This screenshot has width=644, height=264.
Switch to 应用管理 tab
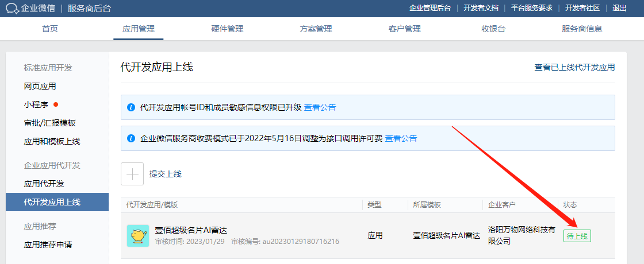coord(139,29)
